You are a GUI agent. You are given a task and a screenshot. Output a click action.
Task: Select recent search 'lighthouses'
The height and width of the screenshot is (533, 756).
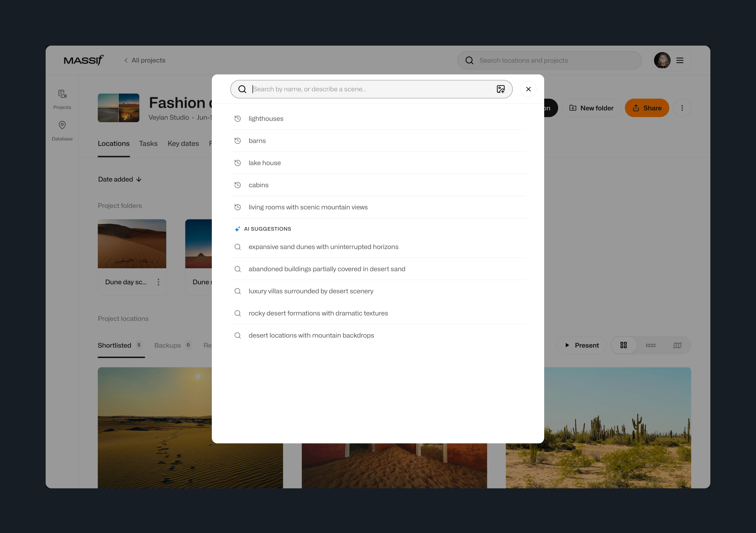click(378, 119)
